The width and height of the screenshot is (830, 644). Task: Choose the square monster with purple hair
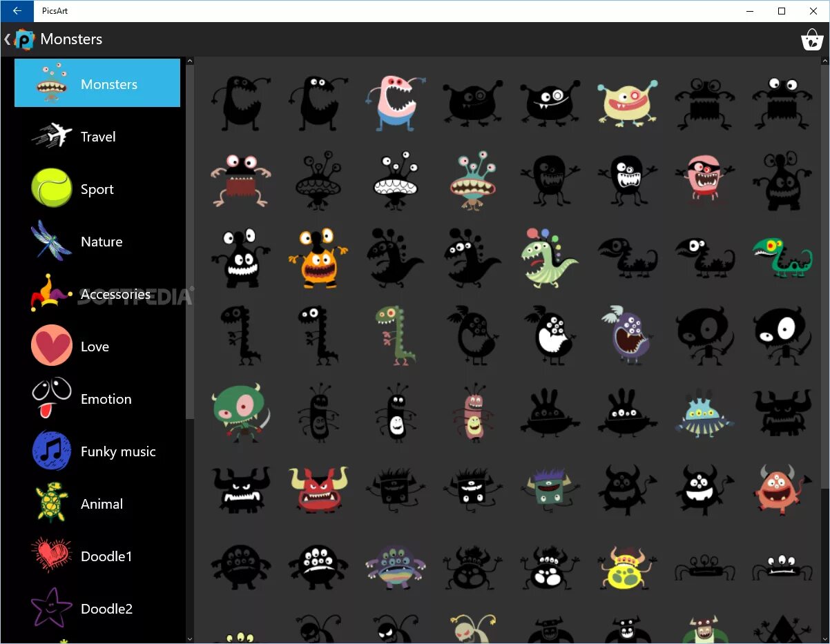click(550, 490)
